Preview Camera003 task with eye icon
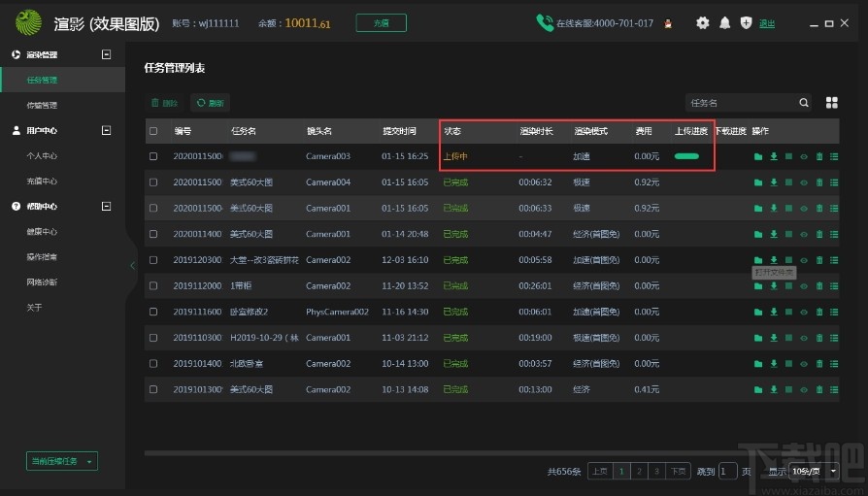 point(804,156)
